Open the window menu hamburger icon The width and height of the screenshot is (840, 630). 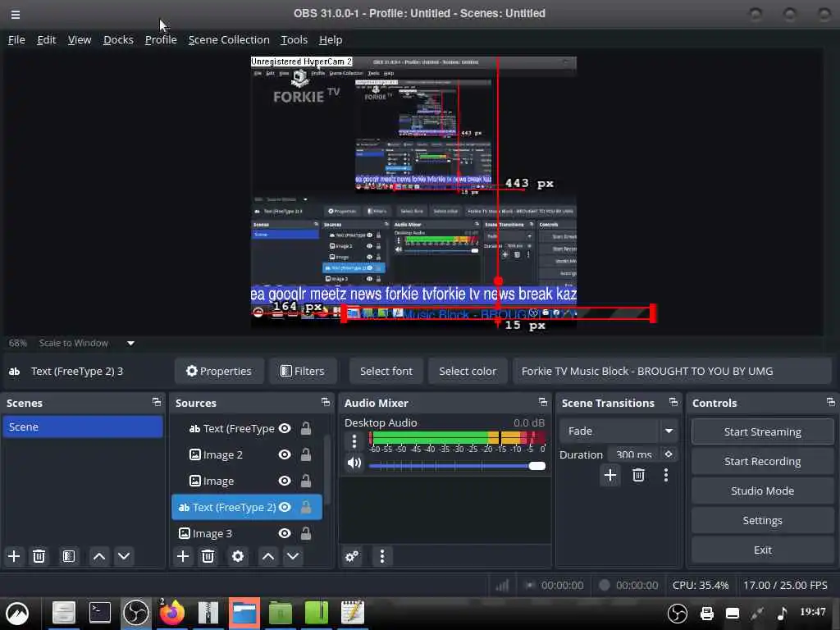(16, 15)
